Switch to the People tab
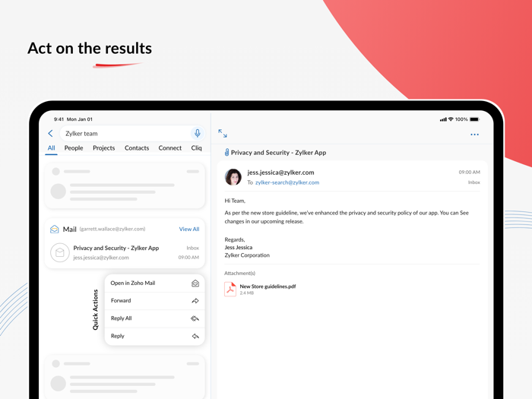The width and height of the screenshot is (532, 399). [x=74, y=148]
